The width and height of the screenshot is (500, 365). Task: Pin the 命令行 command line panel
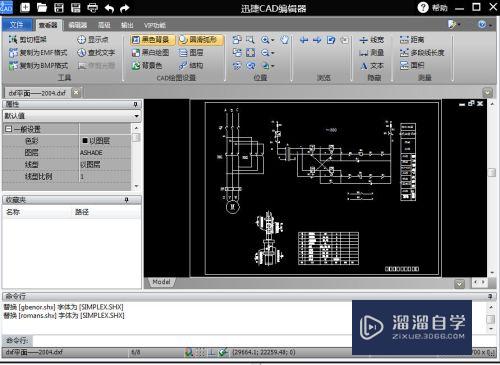coord(490,296)
